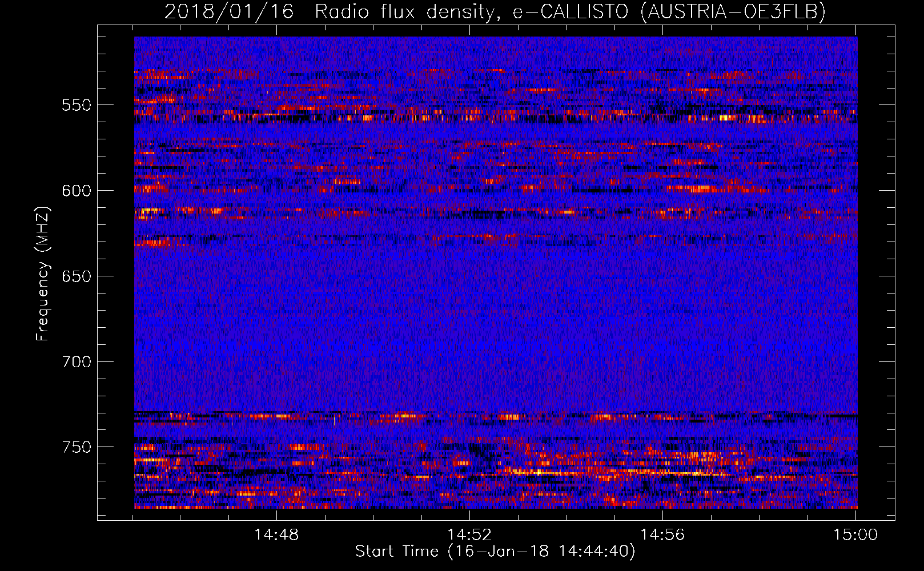Click the Start Time axis caption
Screen dimensions: 924x571
coord(495,552)
